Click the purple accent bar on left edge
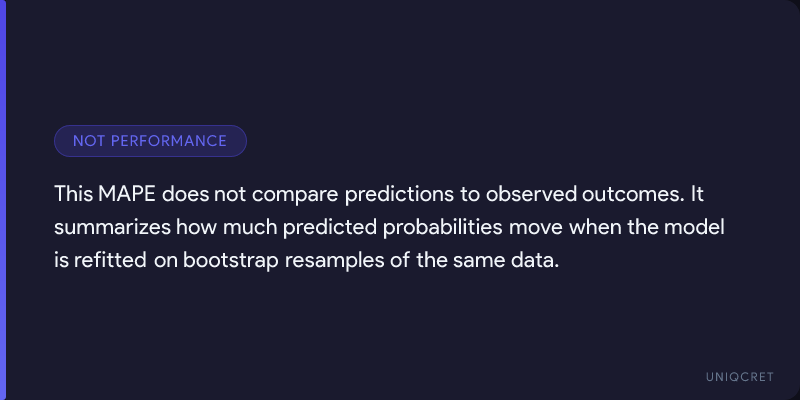800x400 pixels. point(3,200)
